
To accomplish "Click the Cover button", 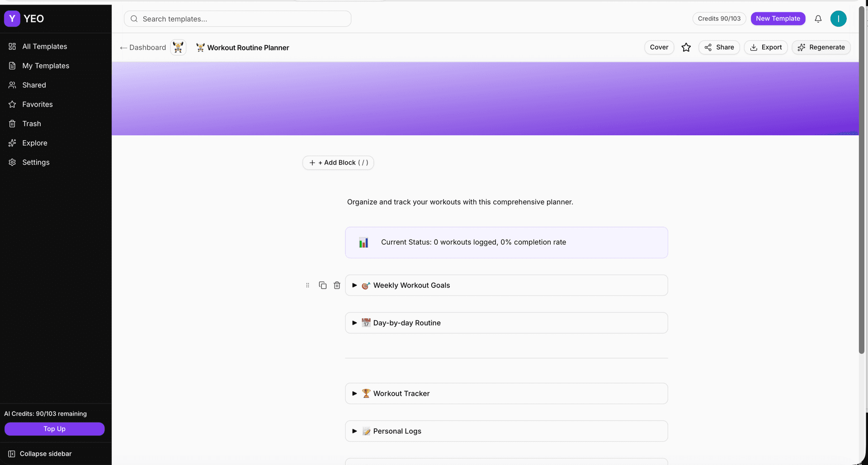I will (x=659, y=47).
